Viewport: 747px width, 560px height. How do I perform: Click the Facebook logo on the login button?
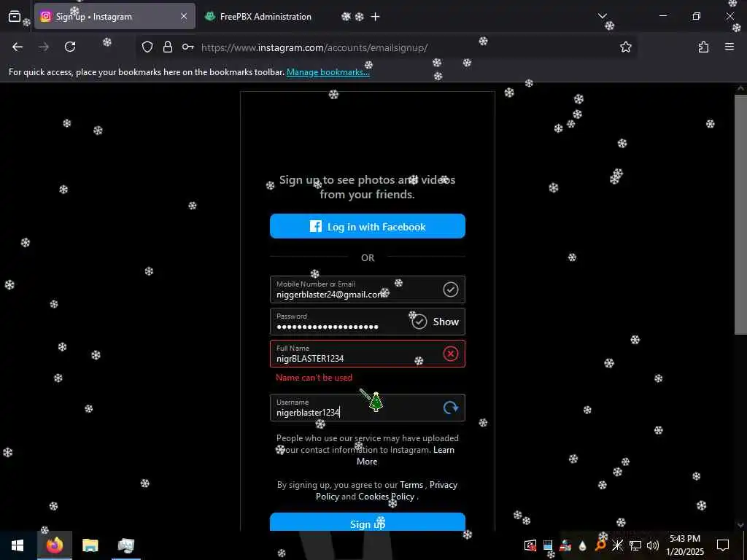point(315,226)
